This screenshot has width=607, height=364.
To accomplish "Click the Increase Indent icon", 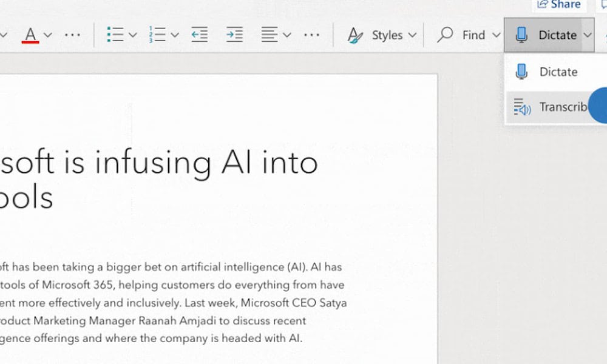I will [234, 35].
